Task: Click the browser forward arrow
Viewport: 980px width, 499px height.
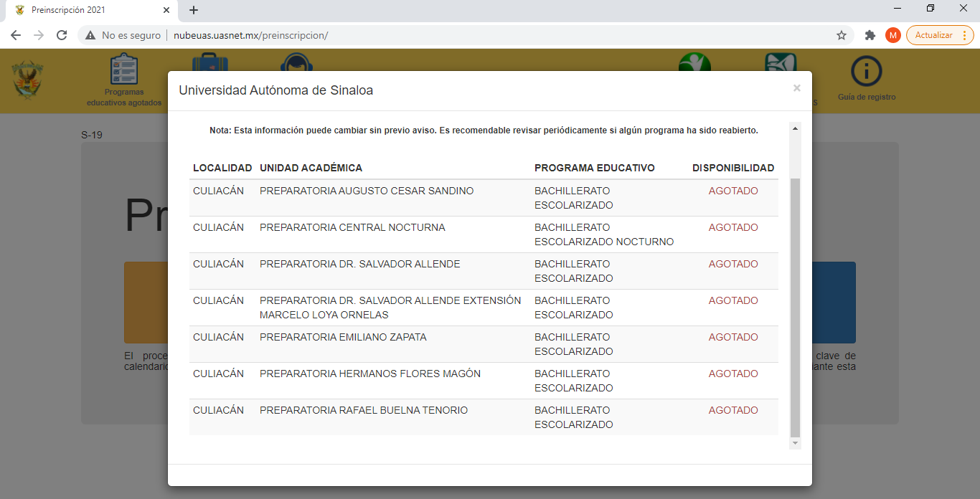Action: coord(39,35)
